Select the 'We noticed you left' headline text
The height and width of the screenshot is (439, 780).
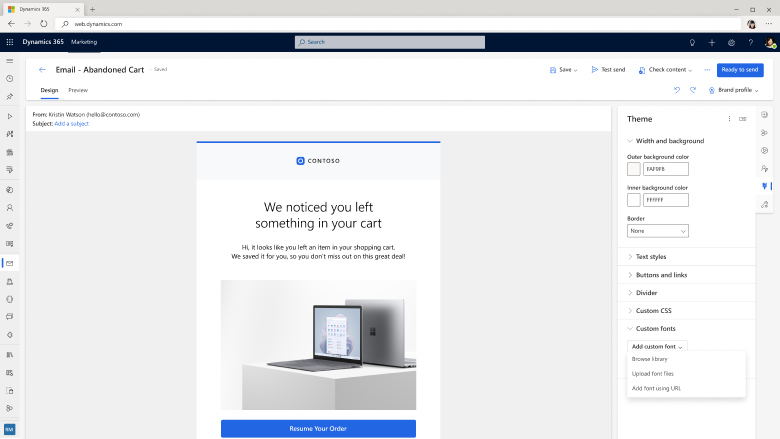318,215
